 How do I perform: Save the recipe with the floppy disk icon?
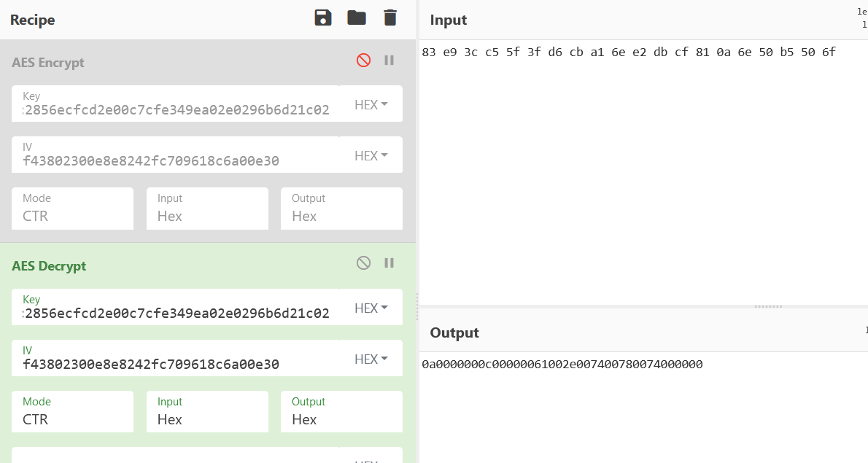pyautogui.click(x=322, y=17)
